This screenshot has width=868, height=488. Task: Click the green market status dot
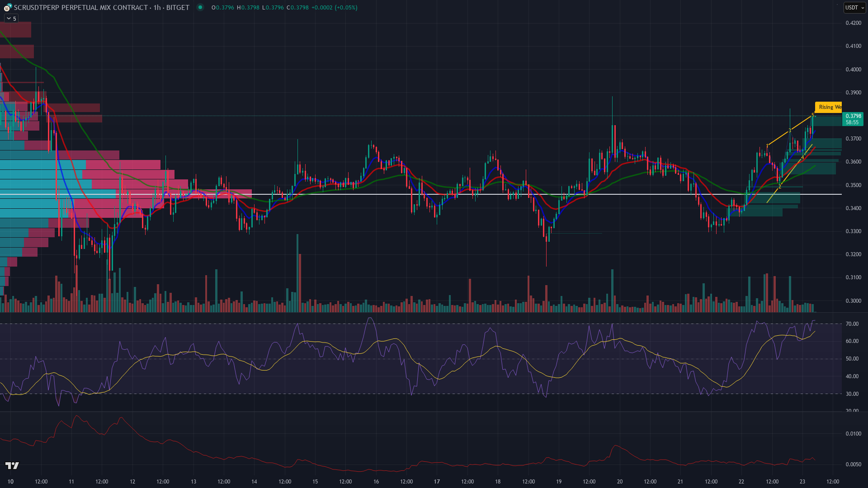click(x=200, y=7)
